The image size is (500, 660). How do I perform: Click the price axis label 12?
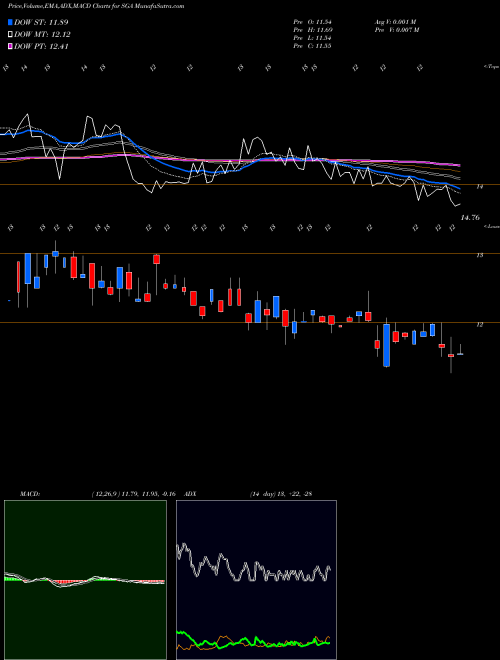(x=479, y=325)
